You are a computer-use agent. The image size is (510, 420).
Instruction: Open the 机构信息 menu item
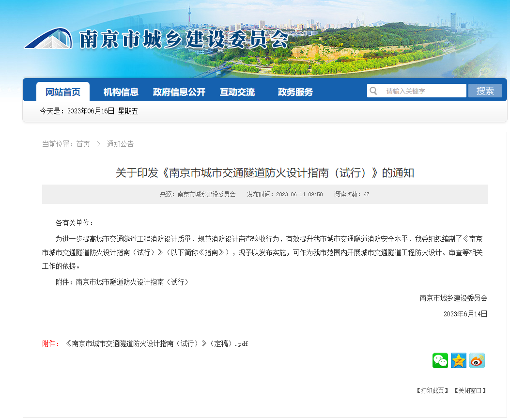pyautogui.click(x=121, y=92)
